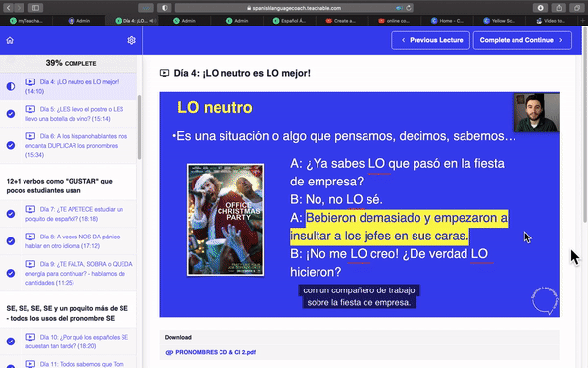The width and height of the screenshot is (588, 368).
Task: Click video icon next to lecture title heading
Action: pos(164,73)
